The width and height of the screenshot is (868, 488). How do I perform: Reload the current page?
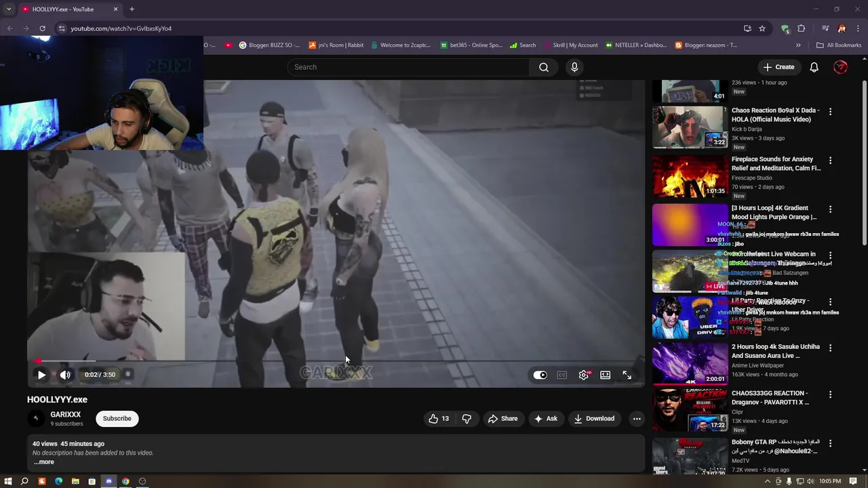point(42,28)
